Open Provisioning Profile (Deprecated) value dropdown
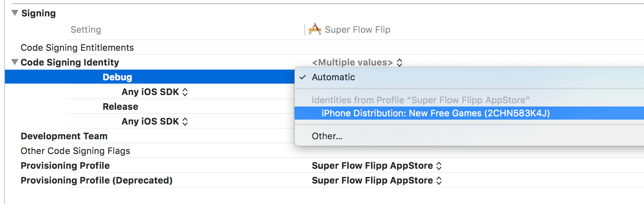The image size is (644, 204). 439,181
